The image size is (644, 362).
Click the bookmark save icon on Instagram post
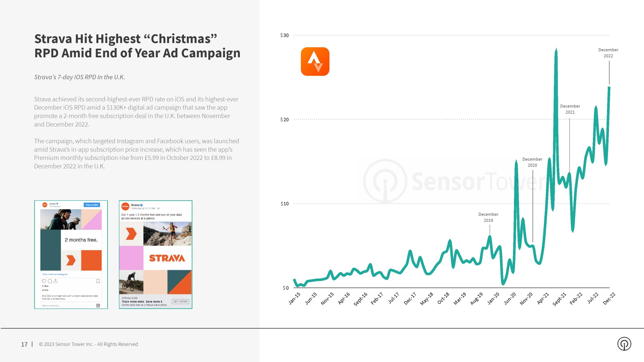coord(98,281)
